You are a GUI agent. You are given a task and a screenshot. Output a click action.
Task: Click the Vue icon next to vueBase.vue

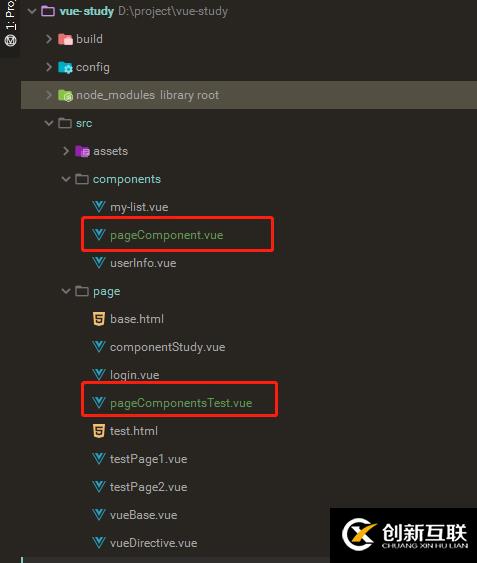[x=99, y=515]
